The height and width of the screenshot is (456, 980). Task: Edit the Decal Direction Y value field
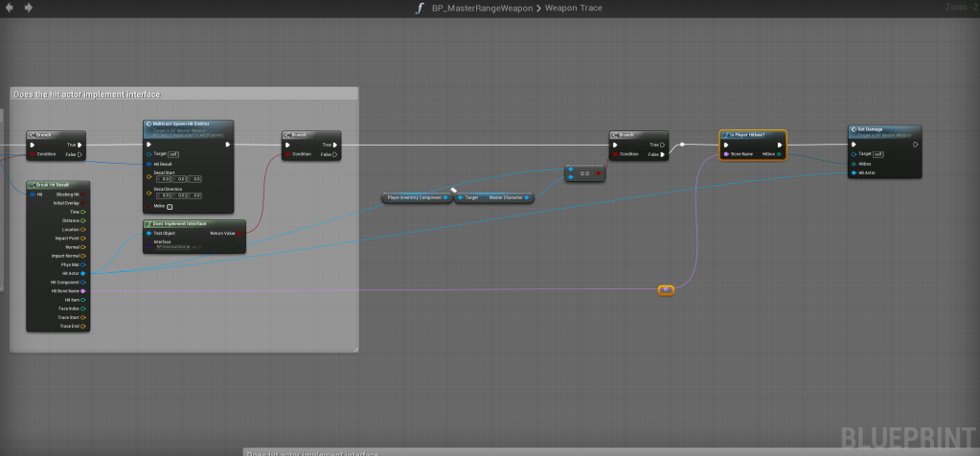coord(179,195)
